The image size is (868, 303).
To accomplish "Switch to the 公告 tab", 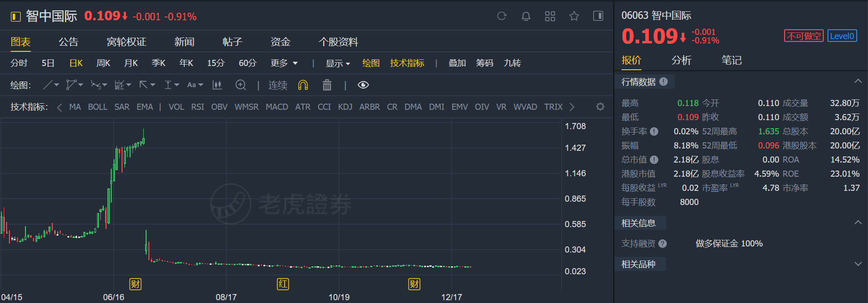I will pos(68,42).
